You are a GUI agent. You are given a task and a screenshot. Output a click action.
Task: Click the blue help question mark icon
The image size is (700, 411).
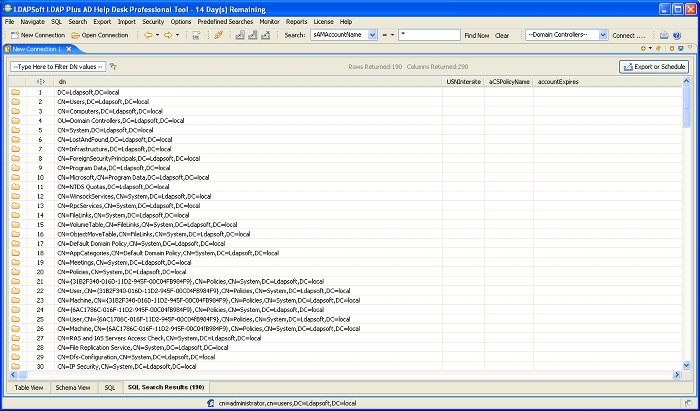(679, 35)
